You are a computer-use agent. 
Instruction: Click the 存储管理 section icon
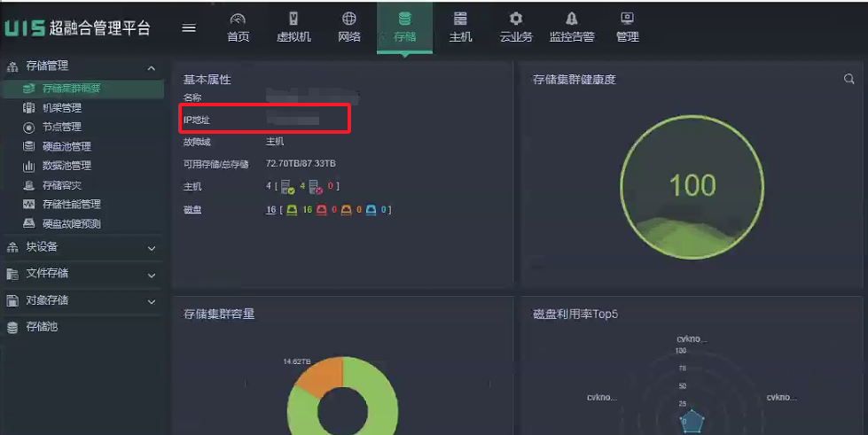(12, 66)
